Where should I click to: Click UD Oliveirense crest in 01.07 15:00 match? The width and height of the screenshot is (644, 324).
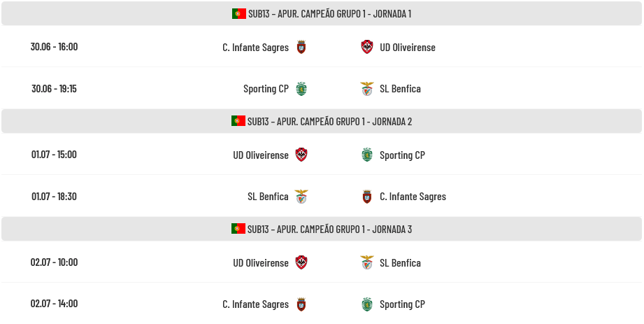(x=301, y=155)
